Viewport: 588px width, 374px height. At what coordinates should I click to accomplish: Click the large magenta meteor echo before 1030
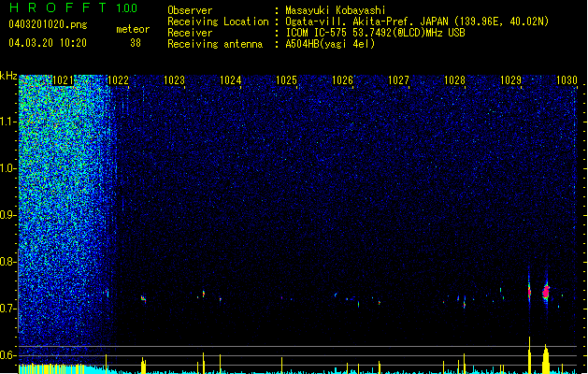click(x=546, y=292)
